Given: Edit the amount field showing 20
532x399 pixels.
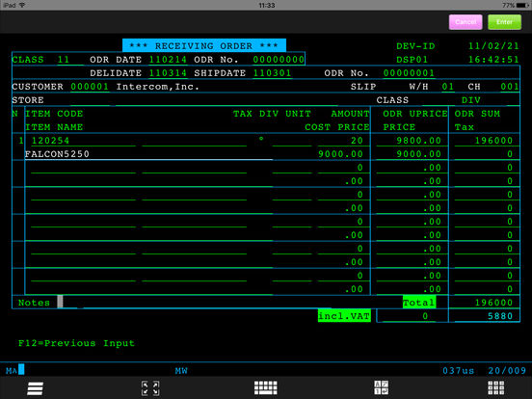Looking at the screenshot, I should point(357,141).
